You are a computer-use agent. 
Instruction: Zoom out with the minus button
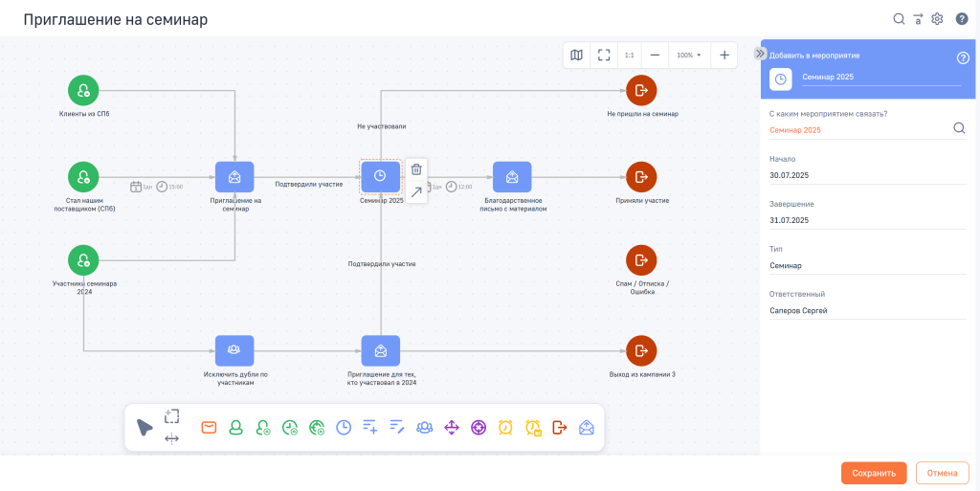[655, 55]
